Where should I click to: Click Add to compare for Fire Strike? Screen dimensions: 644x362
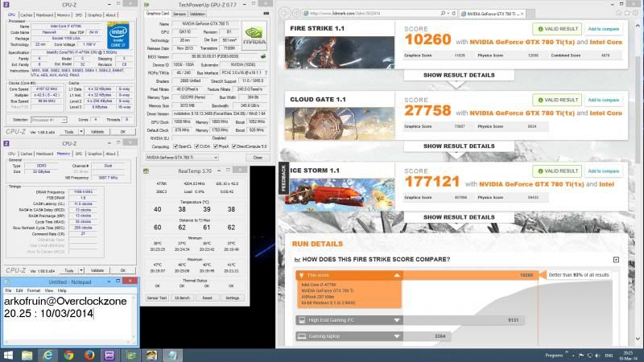(603, 29)
